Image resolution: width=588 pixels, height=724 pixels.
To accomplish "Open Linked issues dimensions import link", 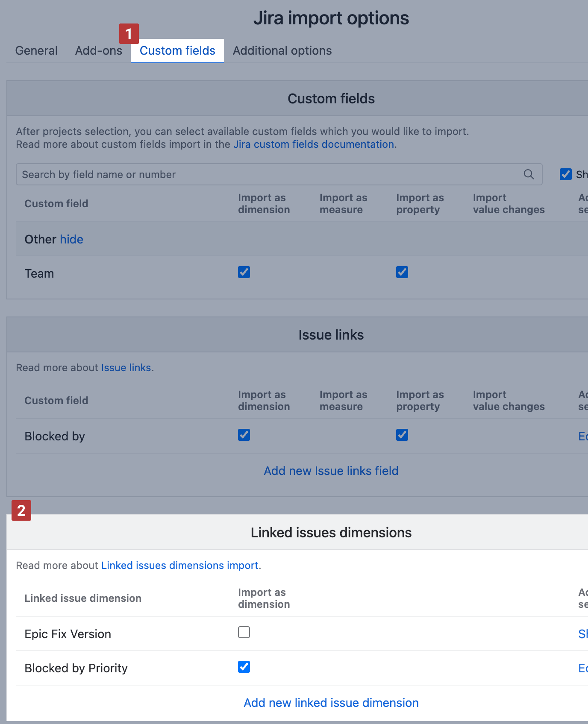I will coord(180,566).
